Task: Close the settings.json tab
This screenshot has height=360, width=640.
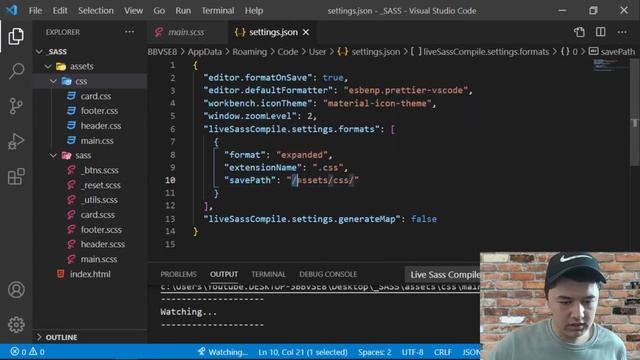Action: coord(306,32)
